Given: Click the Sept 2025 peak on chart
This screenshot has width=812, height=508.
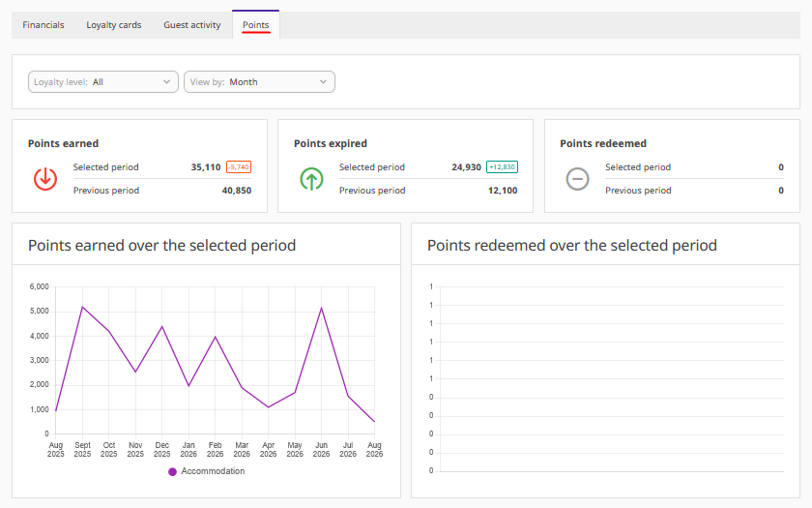Looking at the screenshot, I should coord(82,307).
